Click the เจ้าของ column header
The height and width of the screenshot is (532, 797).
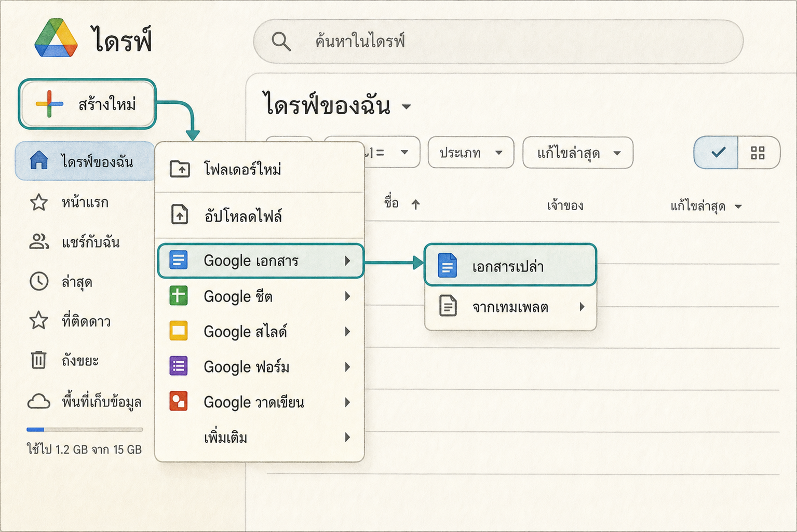(x=565, y=206)
